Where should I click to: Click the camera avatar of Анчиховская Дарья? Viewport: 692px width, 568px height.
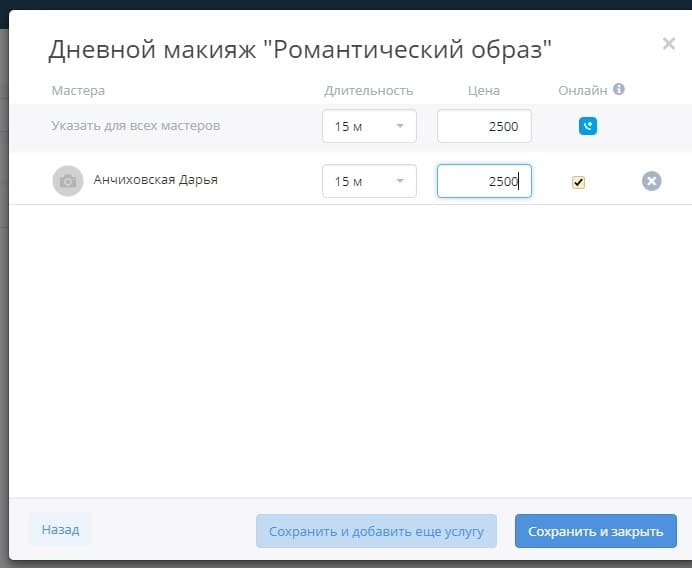click(x=67, y=181)
